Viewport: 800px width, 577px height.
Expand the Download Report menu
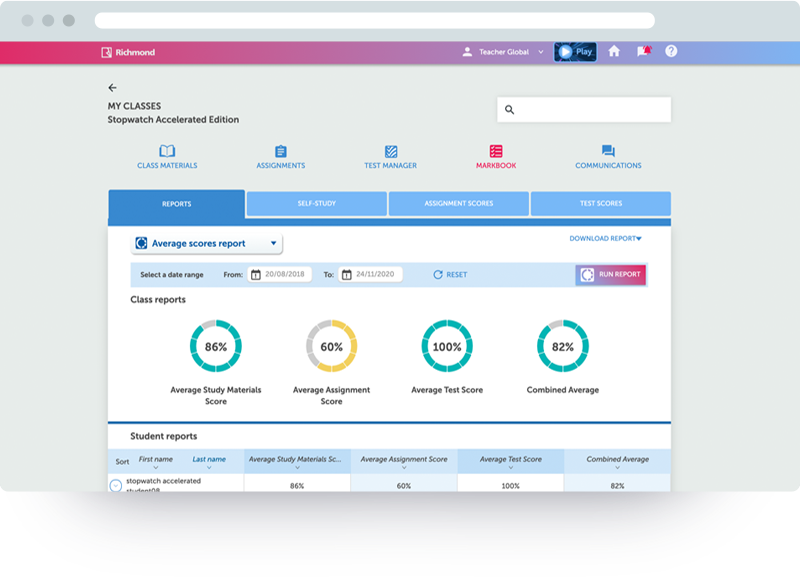605,239
